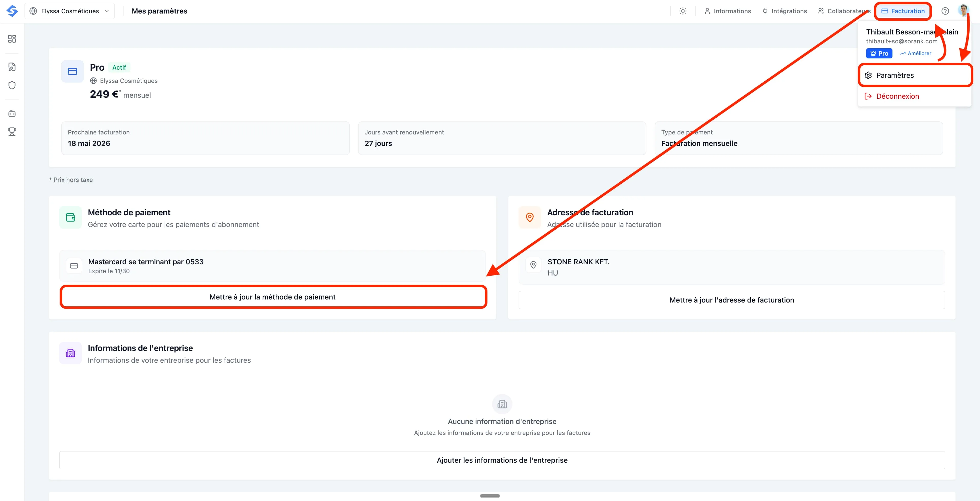The image size is (980, 501).
Task: Click the Prix hors taxe footnote
Action: coord(71,180)
